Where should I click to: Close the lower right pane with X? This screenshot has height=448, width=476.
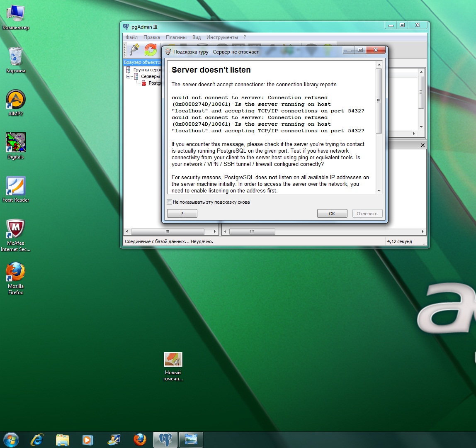(x=423, y=145)
